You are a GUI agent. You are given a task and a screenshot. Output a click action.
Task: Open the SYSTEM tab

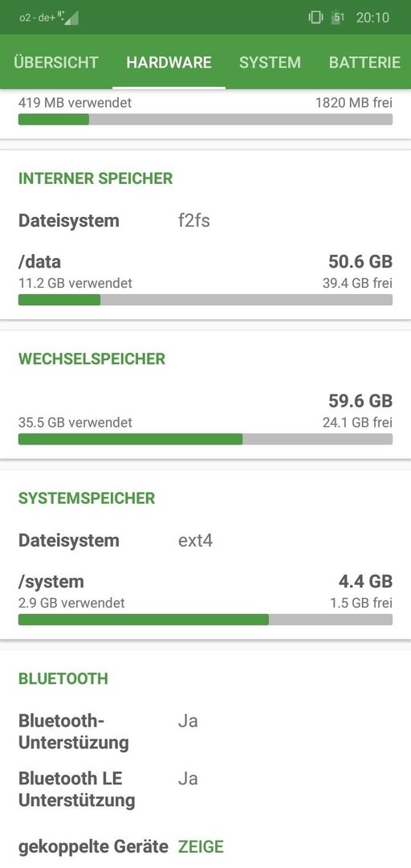coord(270,62)
